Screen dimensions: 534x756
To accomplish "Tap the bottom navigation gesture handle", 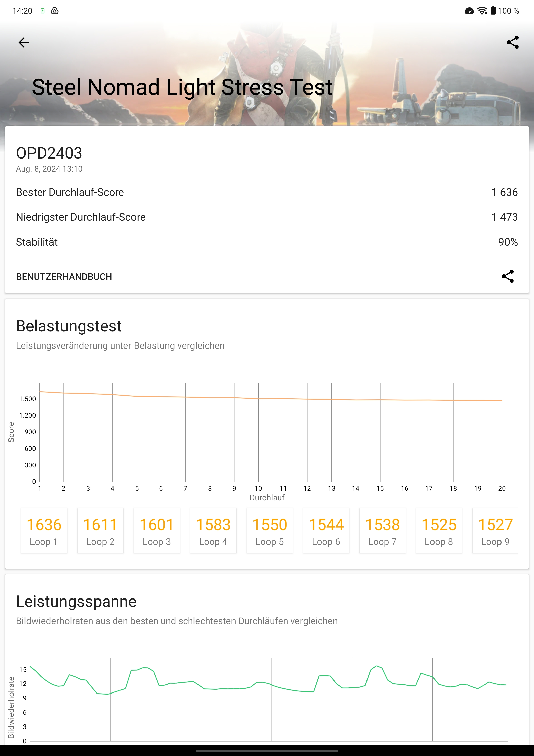I will tap(267, 751).
